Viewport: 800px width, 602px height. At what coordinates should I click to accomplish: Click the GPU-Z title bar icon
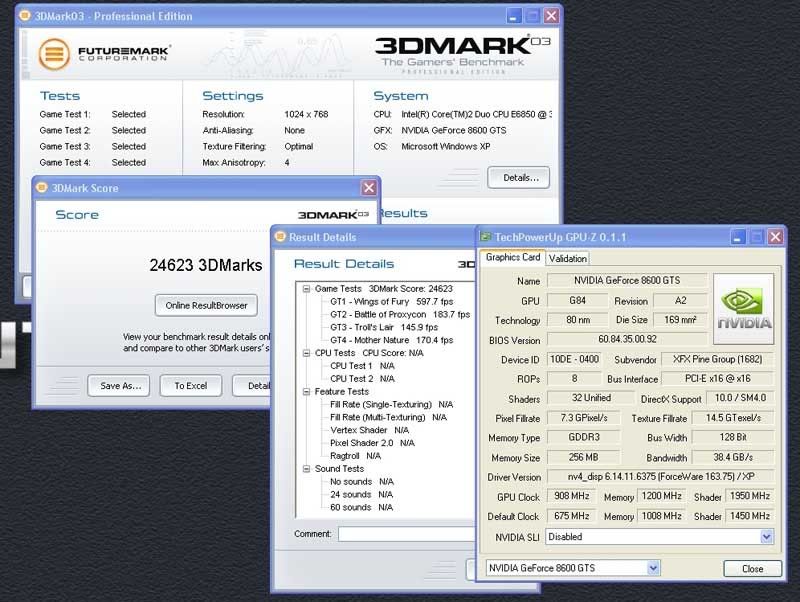click(486, 237)
